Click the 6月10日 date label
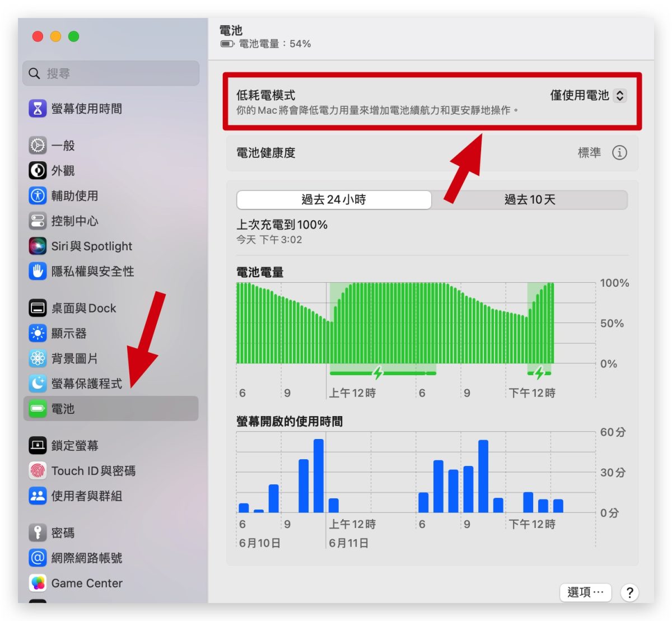The width and height of the screenshot is (672, 621). pos(259,543)
